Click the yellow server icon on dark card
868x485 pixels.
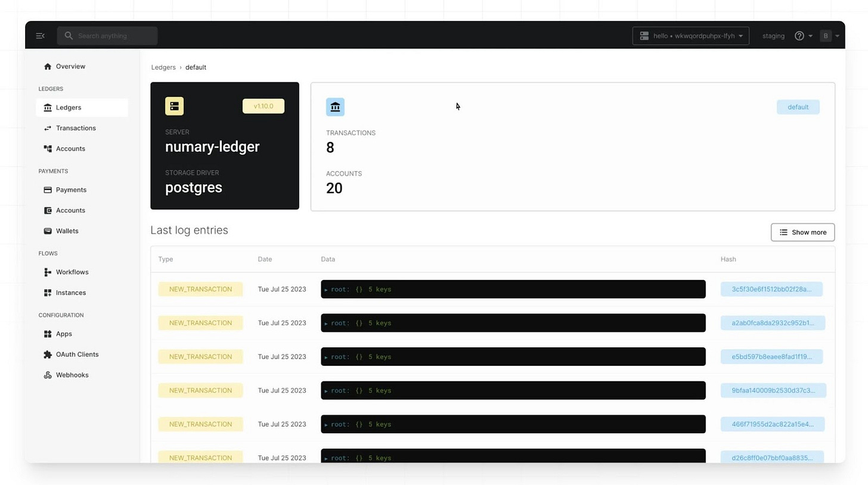(x=174, y=106)
